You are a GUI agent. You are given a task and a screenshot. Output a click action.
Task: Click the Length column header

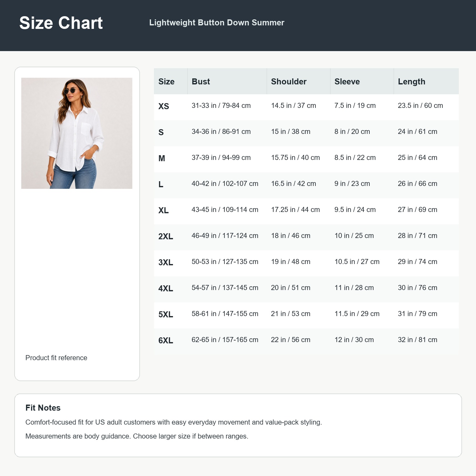pos(412,82)
